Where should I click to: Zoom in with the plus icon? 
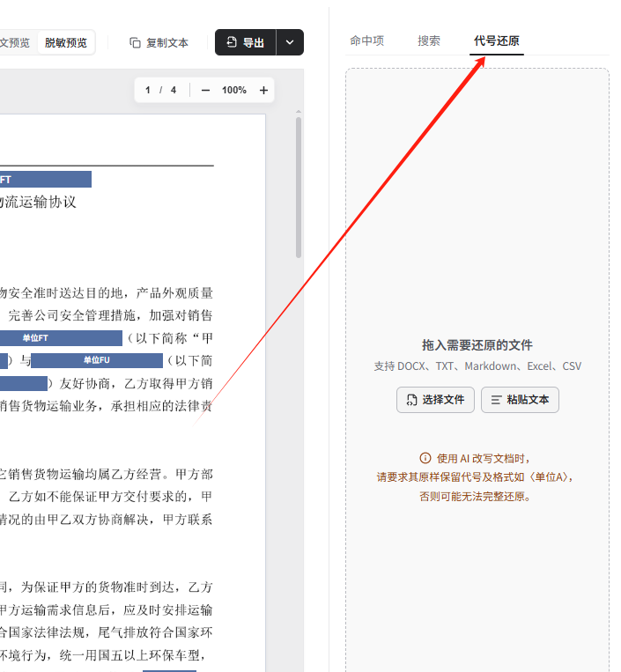tap(263, 91)
